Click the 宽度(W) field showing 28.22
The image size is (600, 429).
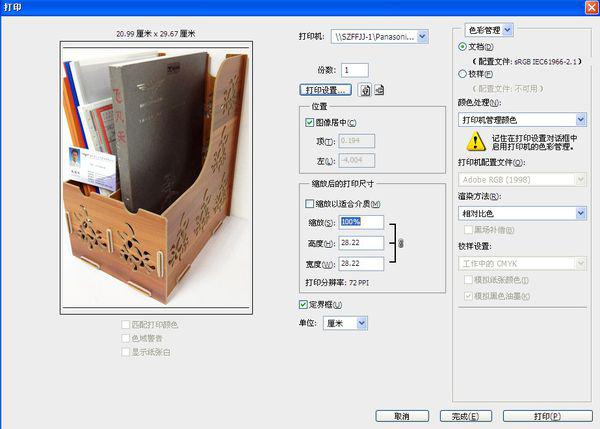tap(361, 263)
